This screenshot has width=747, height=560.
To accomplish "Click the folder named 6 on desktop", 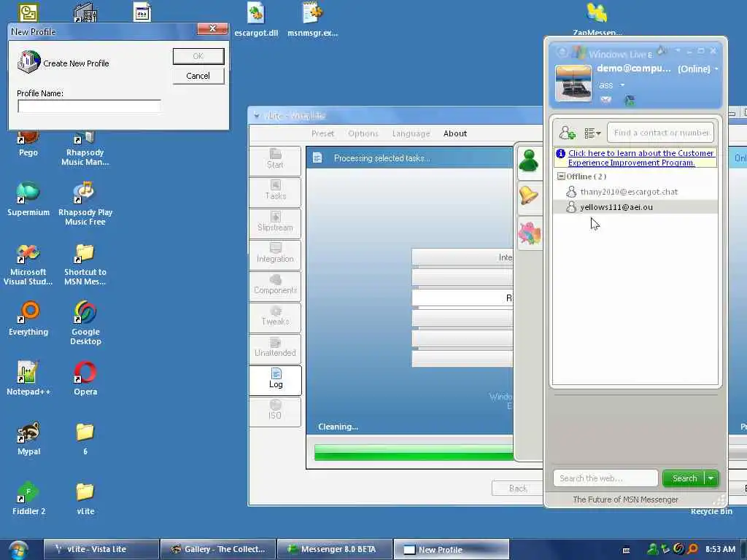I will coord(85,438).
